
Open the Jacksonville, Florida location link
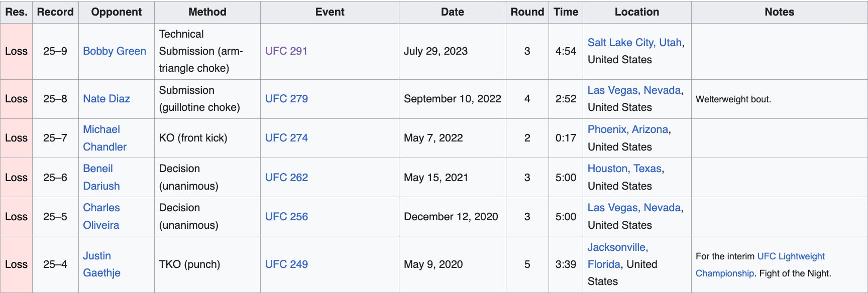(x=617, y=247)
